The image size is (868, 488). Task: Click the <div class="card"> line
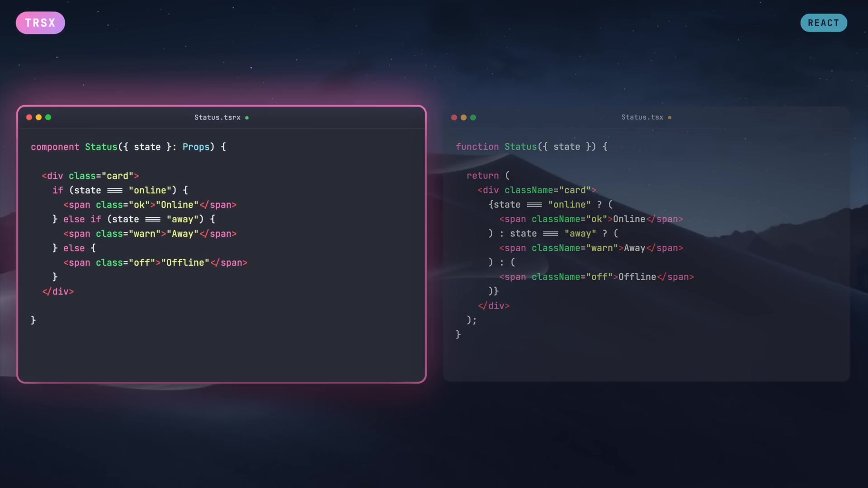[90, 176]
